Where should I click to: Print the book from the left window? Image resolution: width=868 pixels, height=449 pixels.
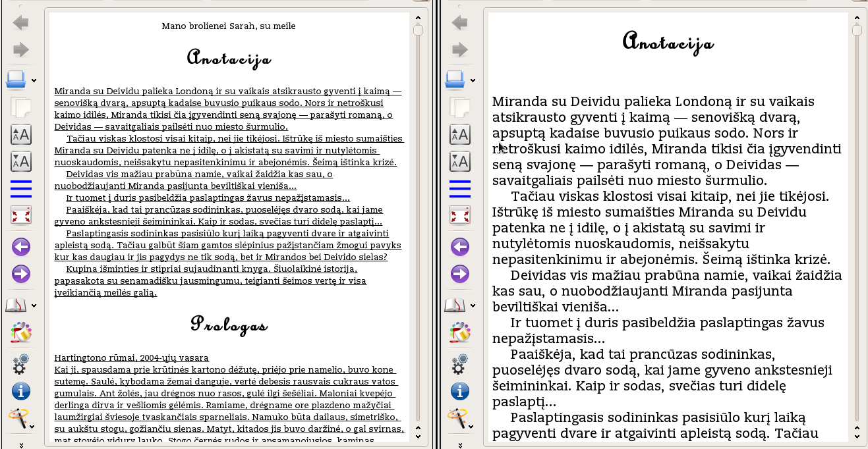coord(16,80)
